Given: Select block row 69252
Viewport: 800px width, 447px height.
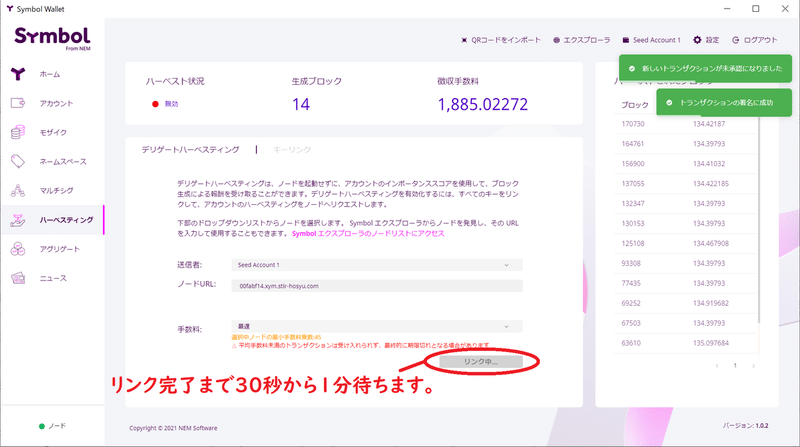Looking at the screenshot, I should coord(686,303).
